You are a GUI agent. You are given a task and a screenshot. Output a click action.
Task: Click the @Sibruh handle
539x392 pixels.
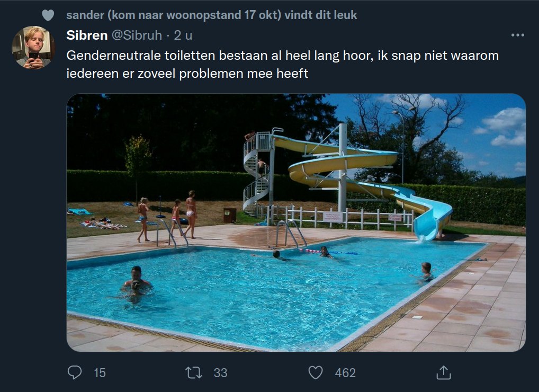(137, 35)
